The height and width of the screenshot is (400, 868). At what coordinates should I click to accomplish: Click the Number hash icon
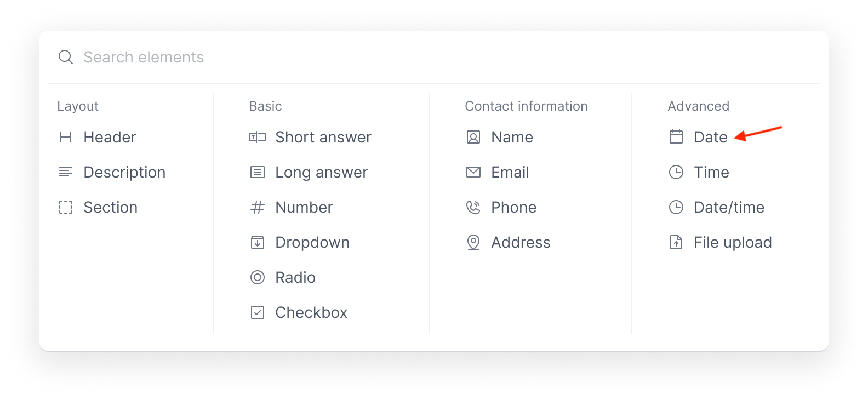258,207
